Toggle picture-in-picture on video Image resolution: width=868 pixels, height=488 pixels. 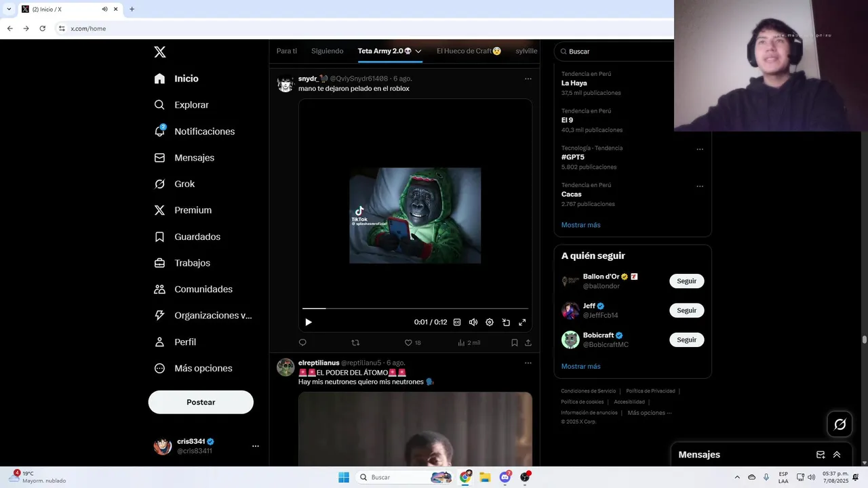click(x=506, y=323)
